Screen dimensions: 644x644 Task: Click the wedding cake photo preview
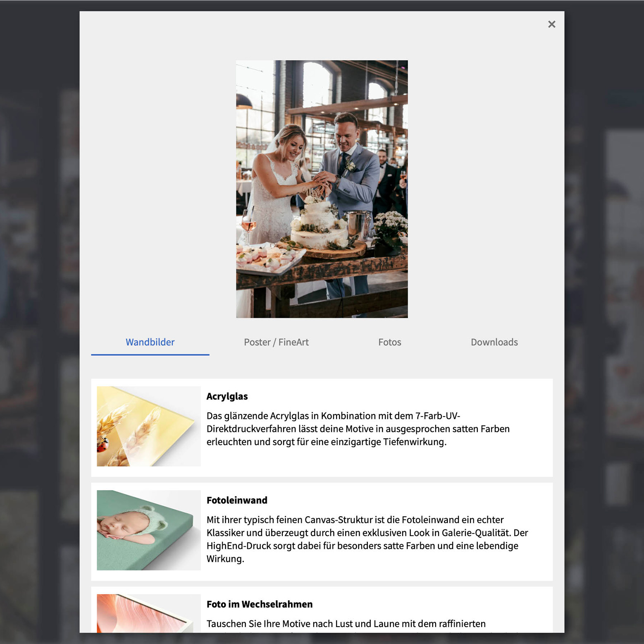322,189
